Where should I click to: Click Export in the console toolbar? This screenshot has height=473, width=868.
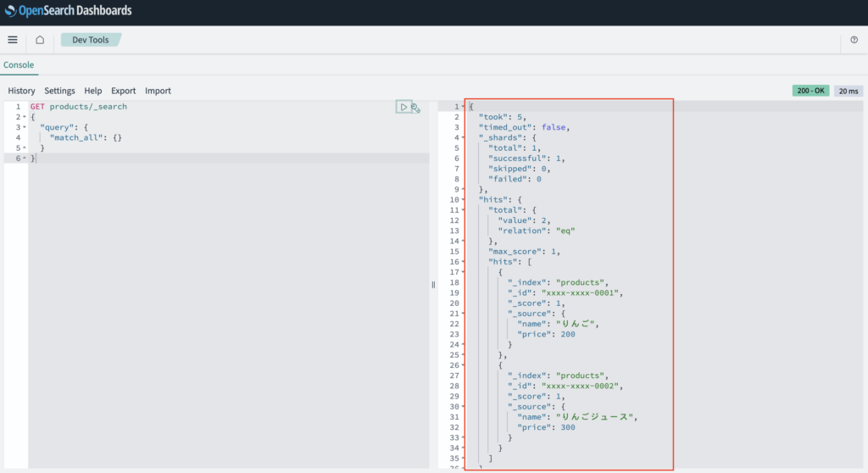(123, 91)
